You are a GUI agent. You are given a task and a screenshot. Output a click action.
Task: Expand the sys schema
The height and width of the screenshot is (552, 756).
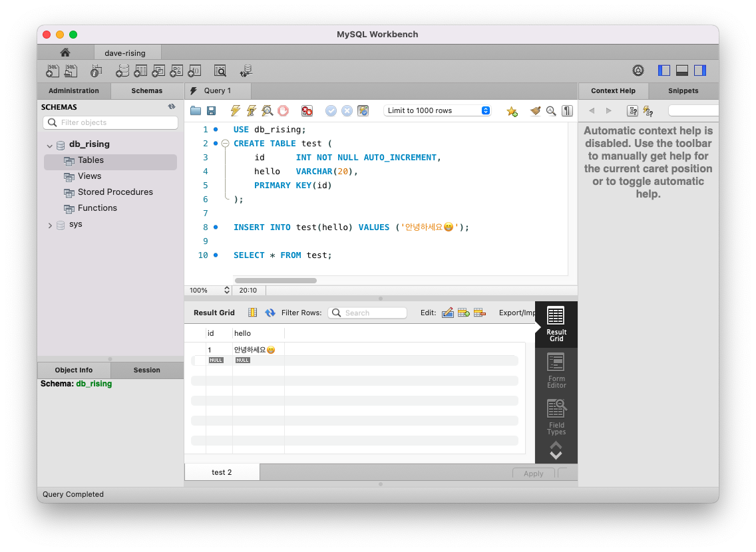click(50, 225)
